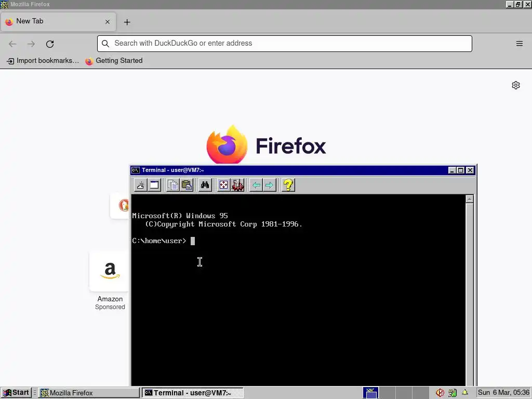Click the search magnifier in address bar
This screenshot has height=399, width=532.
tap(105, 44)
